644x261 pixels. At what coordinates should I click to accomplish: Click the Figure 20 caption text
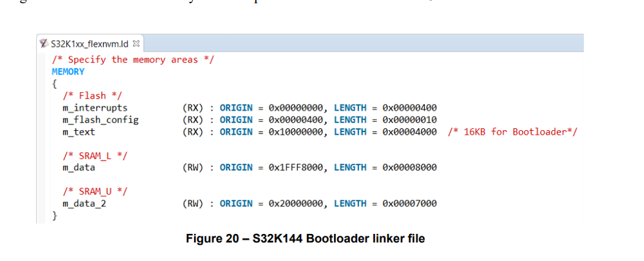pyautogui.click(x=305, y=238)
